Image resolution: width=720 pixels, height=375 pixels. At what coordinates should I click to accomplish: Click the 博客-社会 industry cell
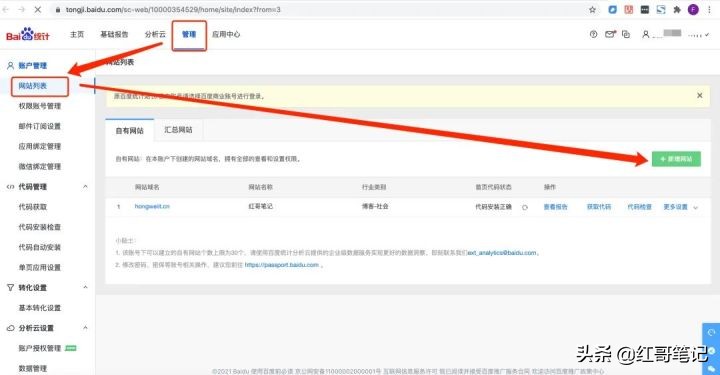click(375, 207)
